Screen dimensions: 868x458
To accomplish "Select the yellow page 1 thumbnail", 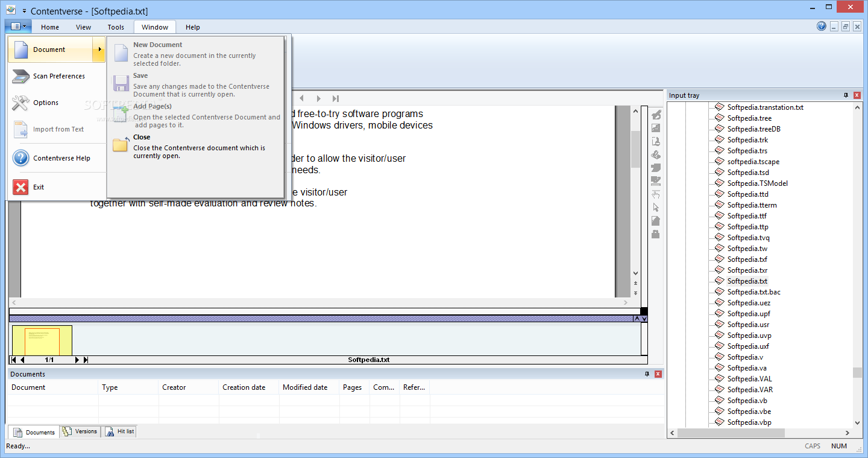I will (x=42, y=340).
